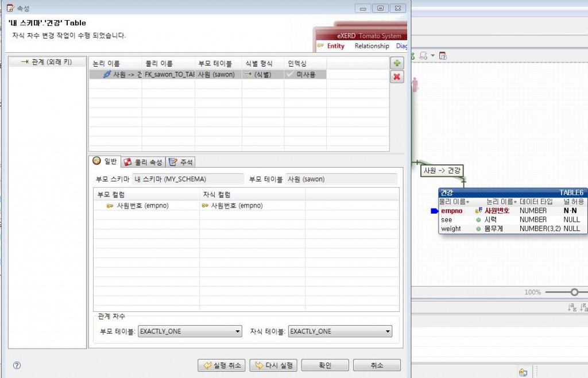Click the TABLE6 physical name in diagram

click(571, 193)
